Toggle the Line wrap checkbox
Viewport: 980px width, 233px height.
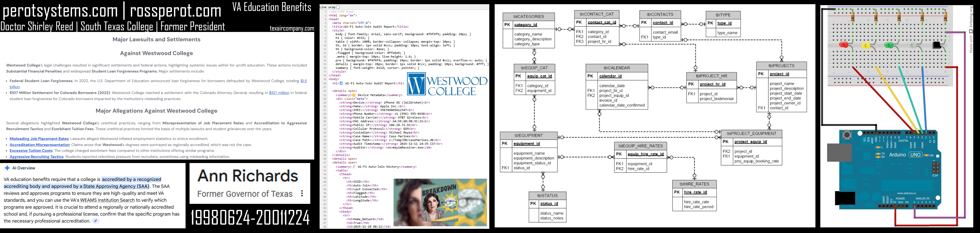pyautogui.click(x=338, y=7)
